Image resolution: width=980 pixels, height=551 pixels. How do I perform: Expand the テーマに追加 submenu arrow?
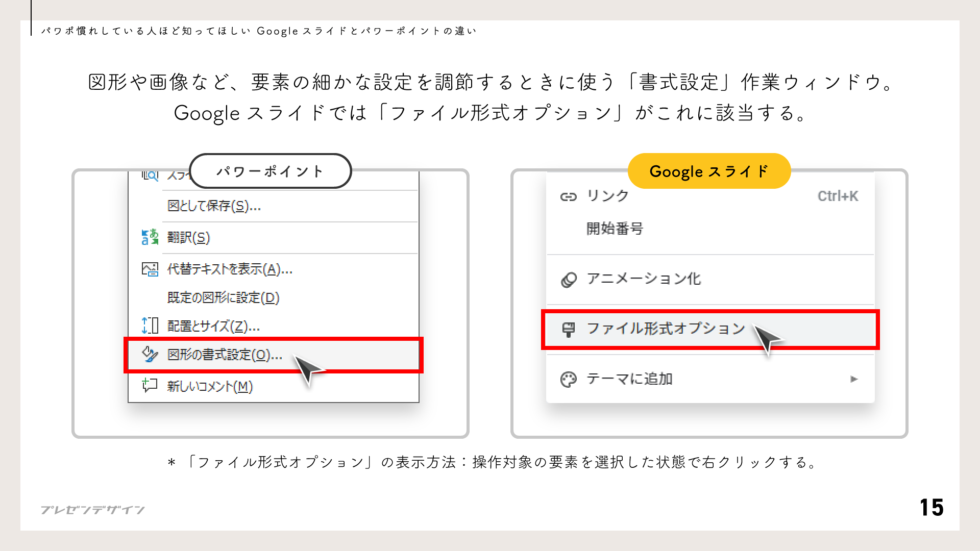[x=853, y=379]
